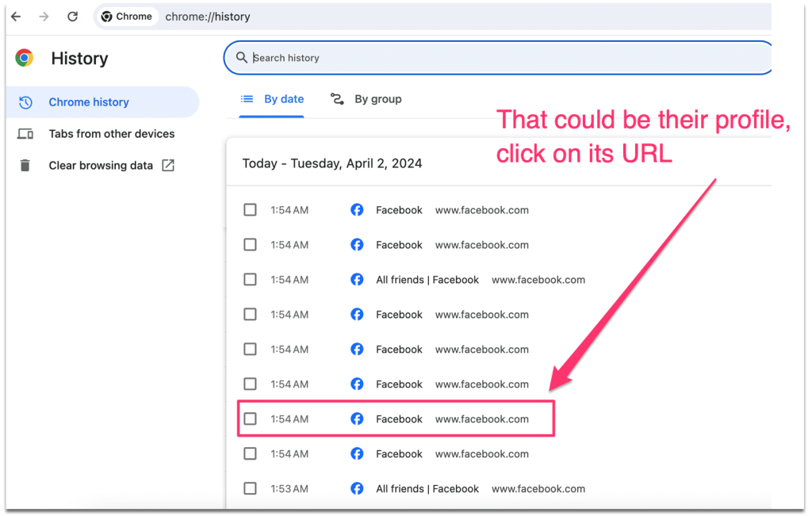Click the list icon on By date tab
The height and width of the screenshot is (516, 812).
point(247,99)
